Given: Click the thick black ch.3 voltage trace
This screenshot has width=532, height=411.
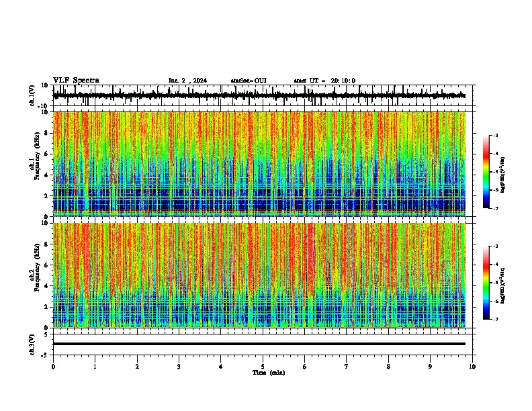Looking at the screenshot, I should 259,344.
